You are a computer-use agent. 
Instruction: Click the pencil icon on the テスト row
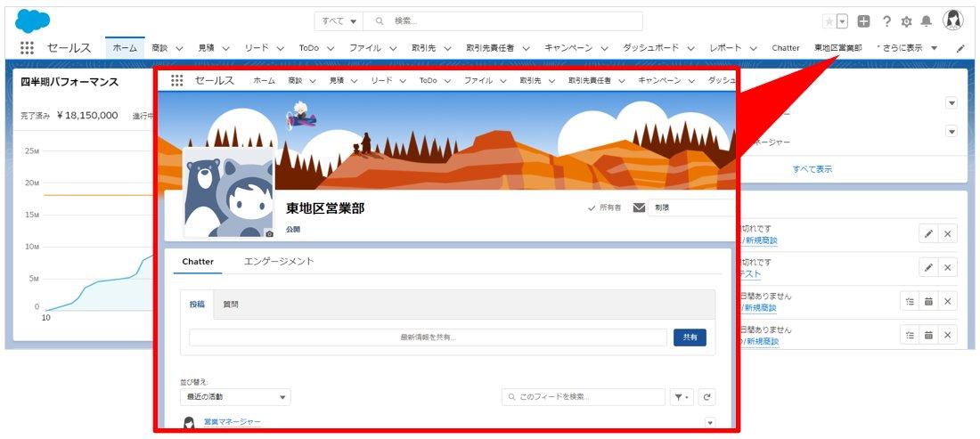click(928, 267)
